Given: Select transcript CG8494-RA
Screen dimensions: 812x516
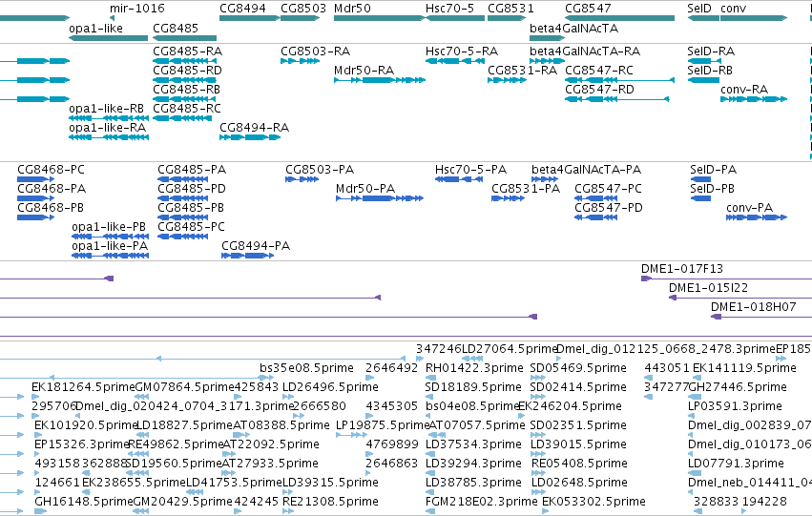Looking at the screenshot, I should [254, 128].
